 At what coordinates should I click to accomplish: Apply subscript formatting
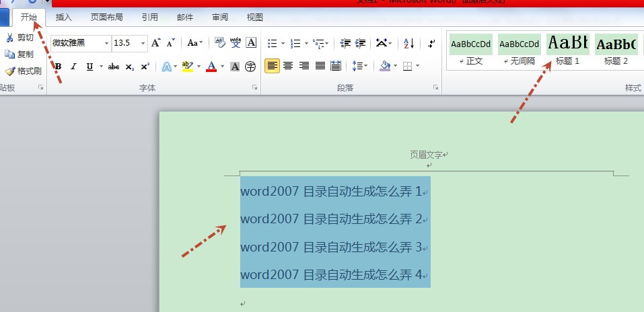[x=129, y=67]
